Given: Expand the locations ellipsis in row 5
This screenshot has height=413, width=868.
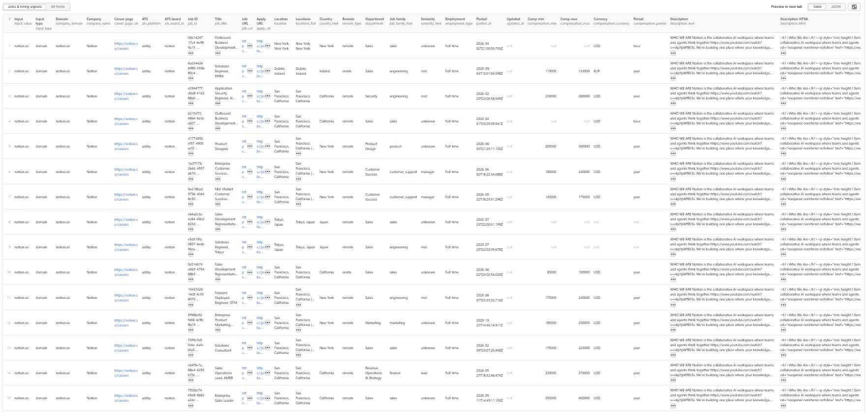Looking at the screenshot, I should point(299,153).
